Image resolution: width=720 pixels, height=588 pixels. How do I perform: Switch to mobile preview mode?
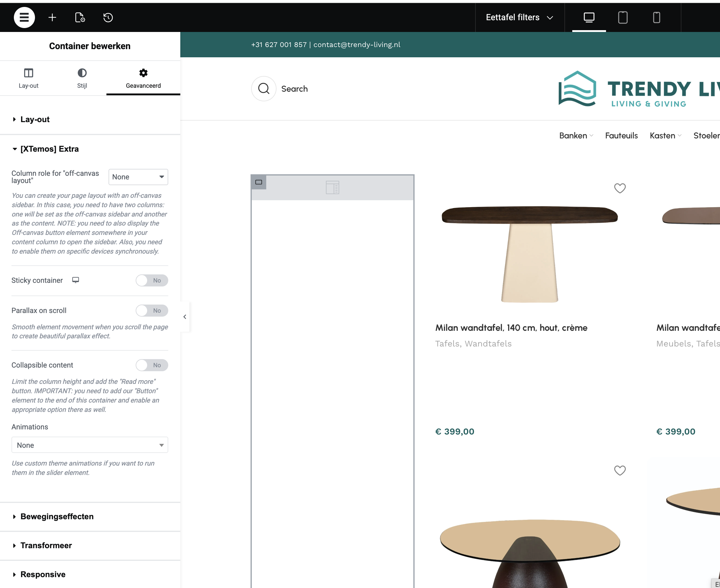656,17
